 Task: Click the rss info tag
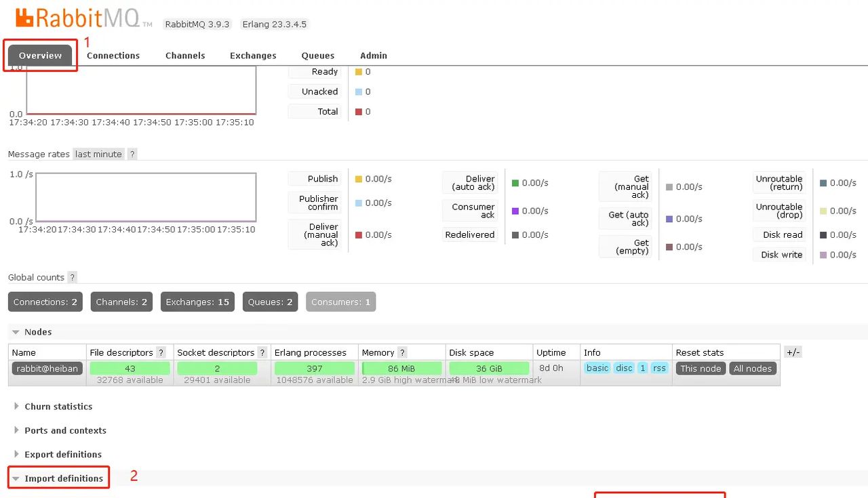pyautogui.click(x=659, y=369)
